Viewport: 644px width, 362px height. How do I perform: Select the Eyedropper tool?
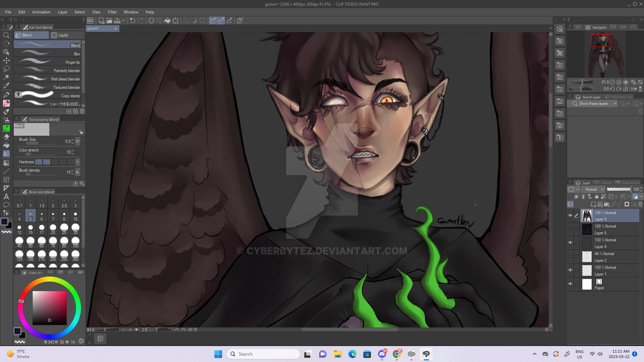point(7,86)
